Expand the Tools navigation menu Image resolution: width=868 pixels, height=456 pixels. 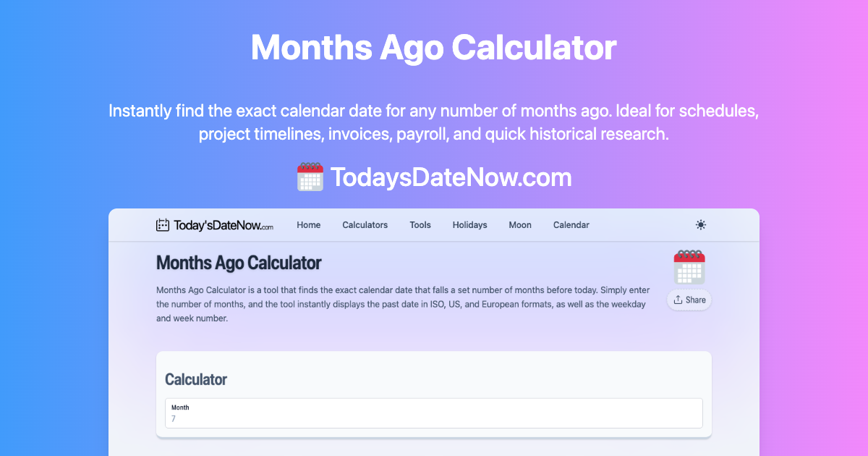click(420, 224)
